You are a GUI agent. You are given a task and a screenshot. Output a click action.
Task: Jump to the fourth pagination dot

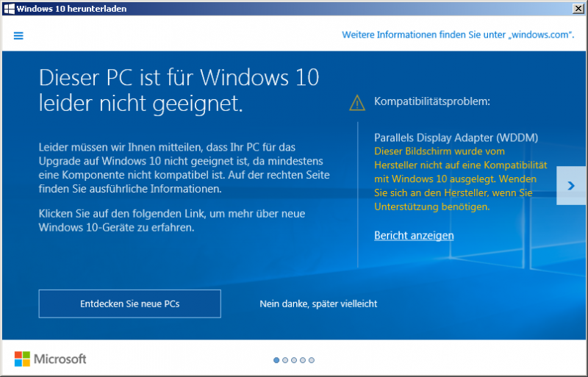[303, 360]
